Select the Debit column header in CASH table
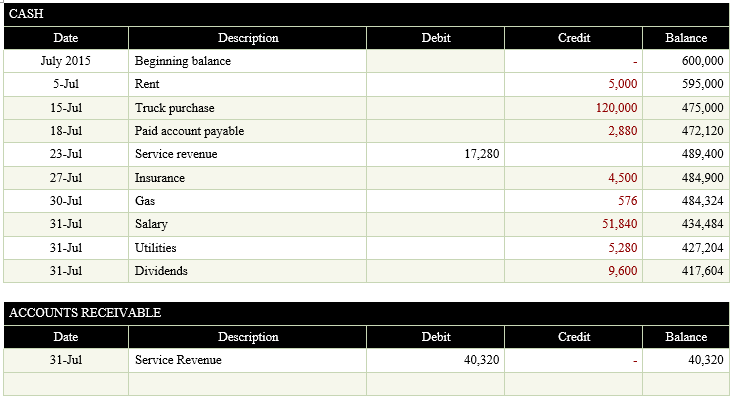 click(435, 38)
